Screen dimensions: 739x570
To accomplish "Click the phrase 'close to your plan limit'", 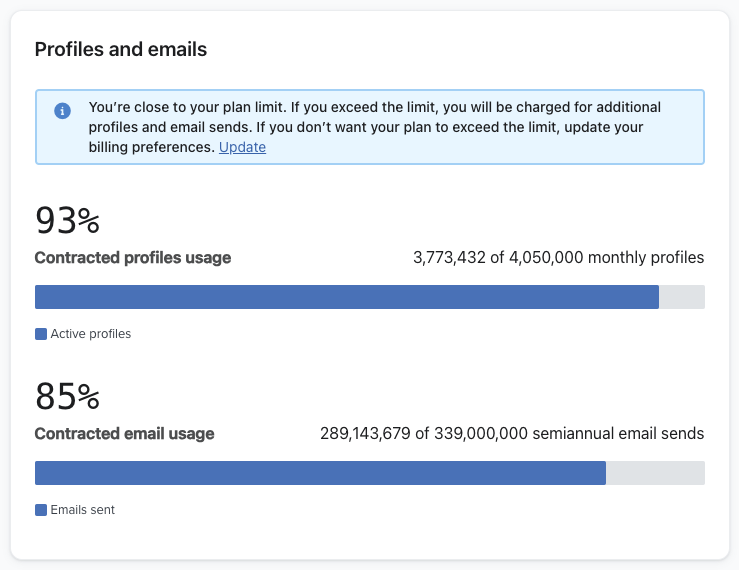I will point(206,107).
